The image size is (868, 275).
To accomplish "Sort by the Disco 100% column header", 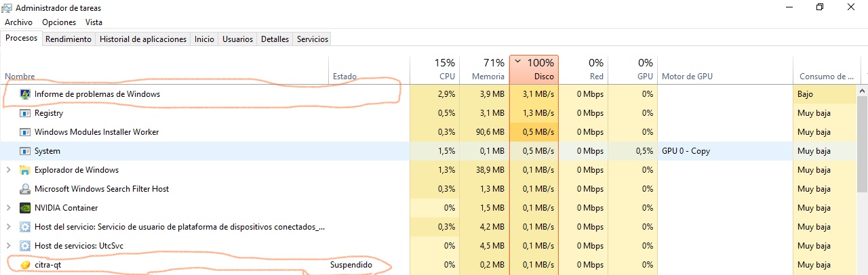I will (534, 70).
